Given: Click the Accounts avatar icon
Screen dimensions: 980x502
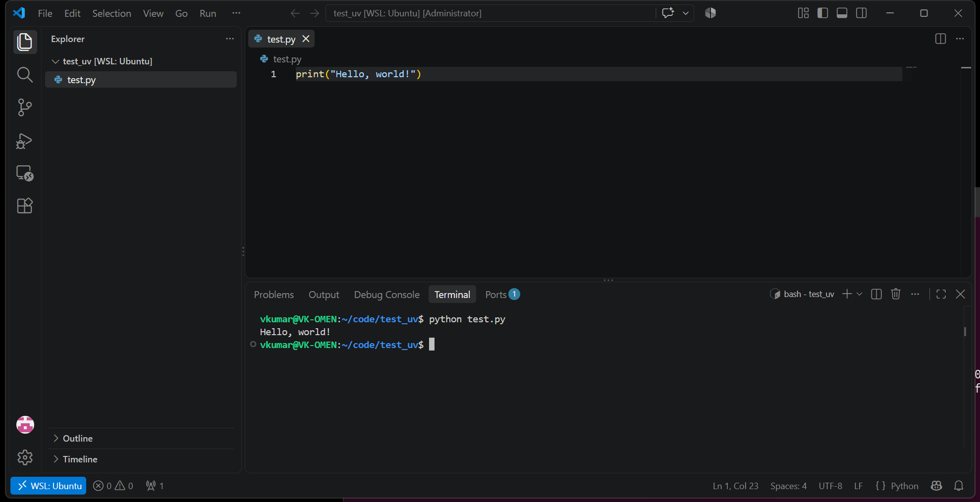Looking at the screenshot, I should 25,425.
